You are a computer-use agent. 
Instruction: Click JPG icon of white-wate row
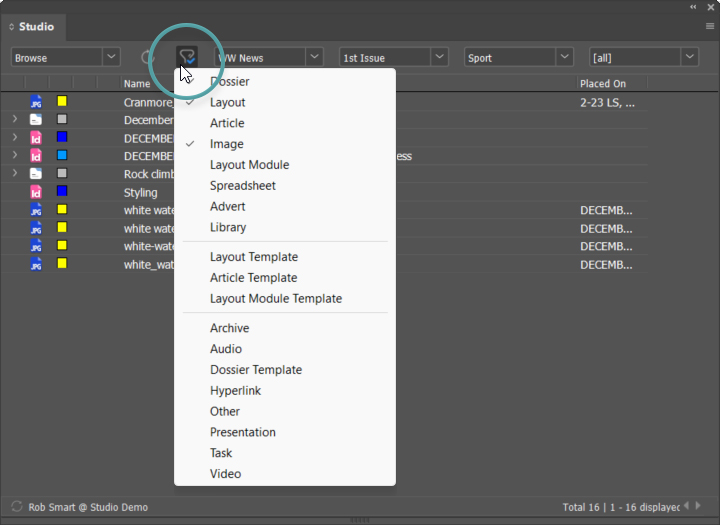click(36, 246)
